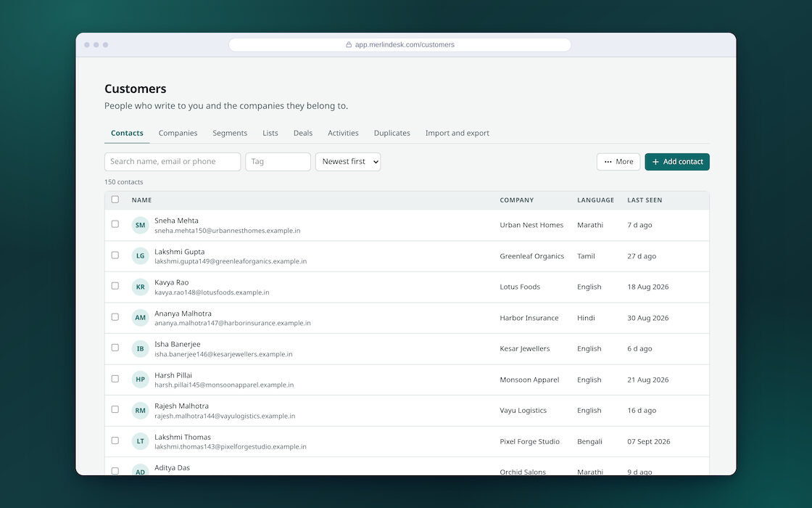Tick the Isha Banerjee checkbox
This screenshot has width=812, height=508.
click(115, 348)
